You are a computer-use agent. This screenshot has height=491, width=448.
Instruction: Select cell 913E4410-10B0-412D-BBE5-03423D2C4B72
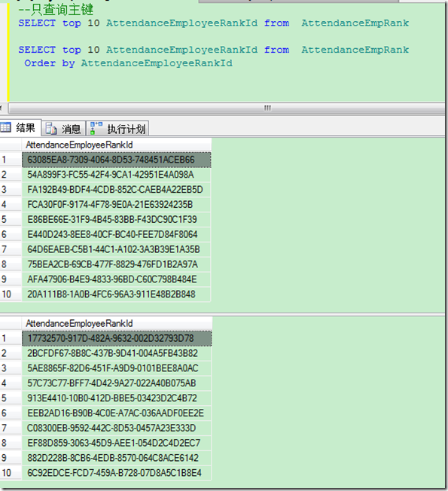(117, 398)
